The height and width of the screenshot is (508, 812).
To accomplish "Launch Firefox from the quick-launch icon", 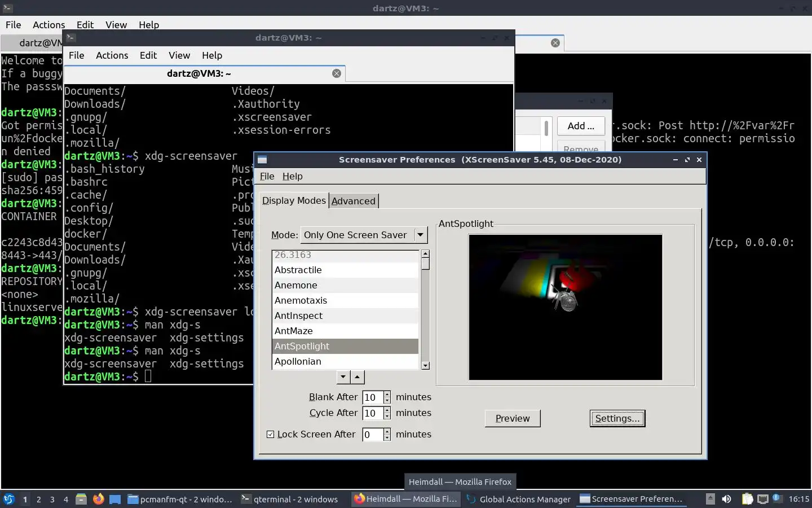I will (x=98, y=499).
